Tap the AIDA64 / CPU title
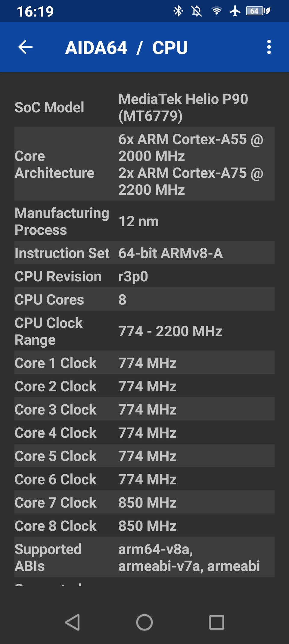The image size is (289, 644). point(126,48)
